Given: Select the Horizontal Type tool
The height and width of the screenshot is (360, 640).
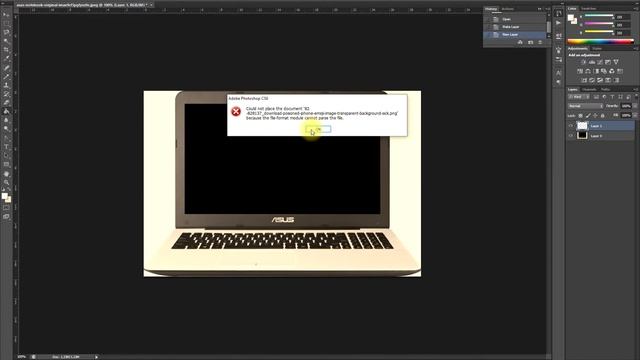Looking at the screenshot, I should click(x=6, y=147).
